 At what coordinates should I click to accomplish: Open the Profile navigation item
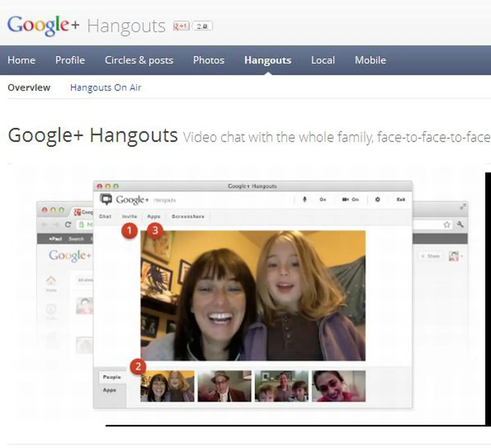(x=70, y=60)
